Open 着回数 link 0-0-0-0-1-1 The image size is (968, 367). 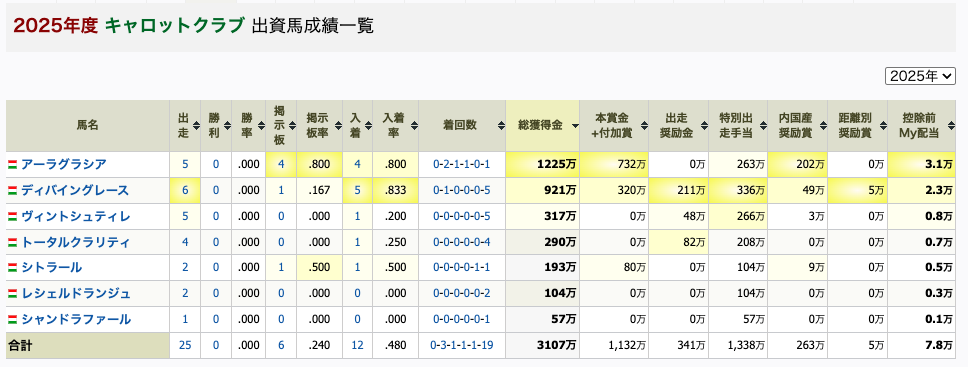tap(462, 268)
